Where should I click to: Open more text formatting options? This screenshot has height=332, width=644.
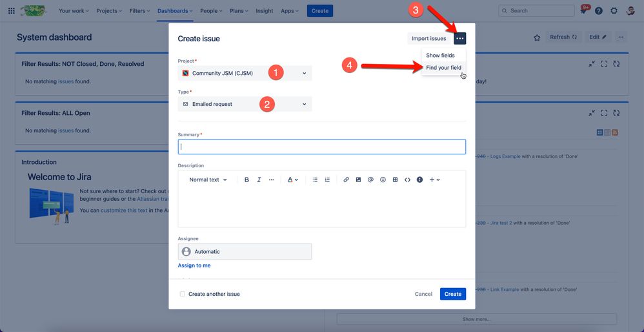tap(271, 180)
